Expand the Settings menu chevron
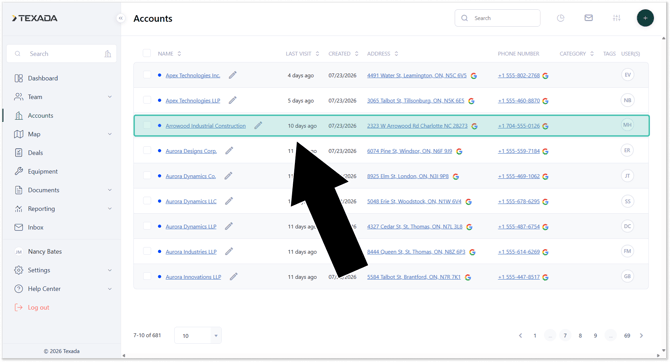 coord(110,270)
